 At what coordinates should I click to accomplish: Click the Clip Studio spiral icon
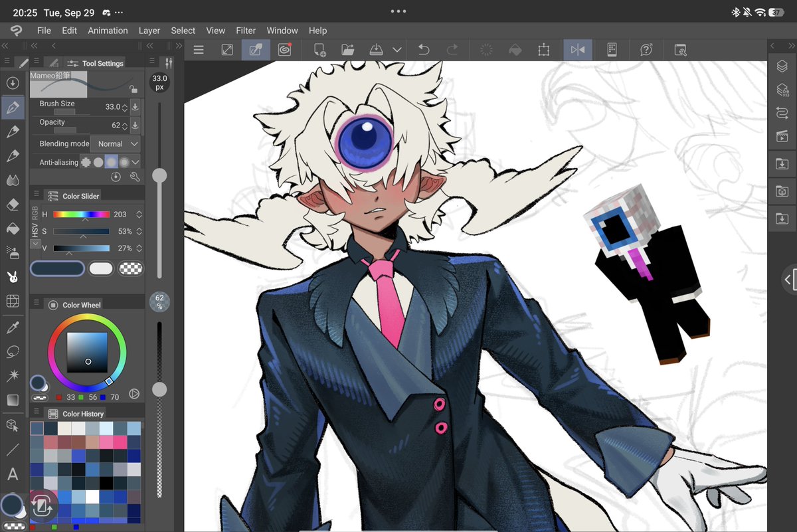point(284,50)
